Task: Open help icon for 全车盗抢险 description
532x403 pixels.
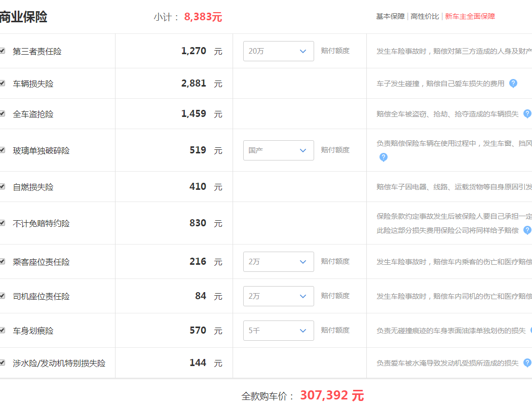Action: point(527,114)
